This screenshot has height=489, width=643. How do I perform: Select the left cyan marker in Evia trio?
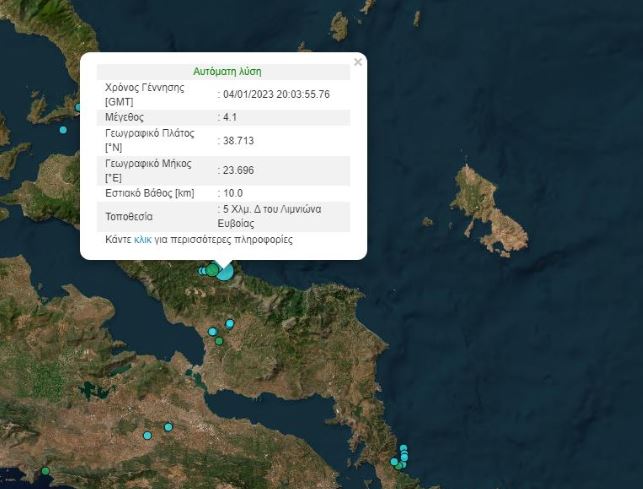212,332
